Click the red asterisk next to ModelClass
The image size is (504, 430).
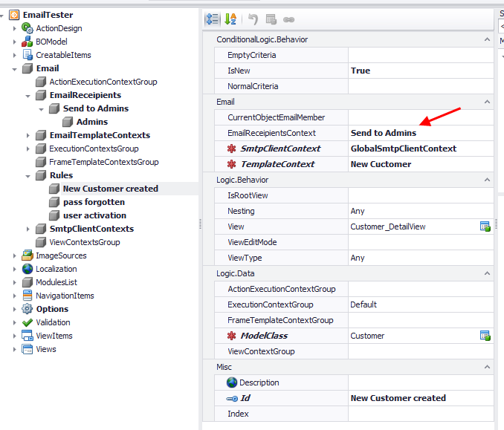(231, 336)
